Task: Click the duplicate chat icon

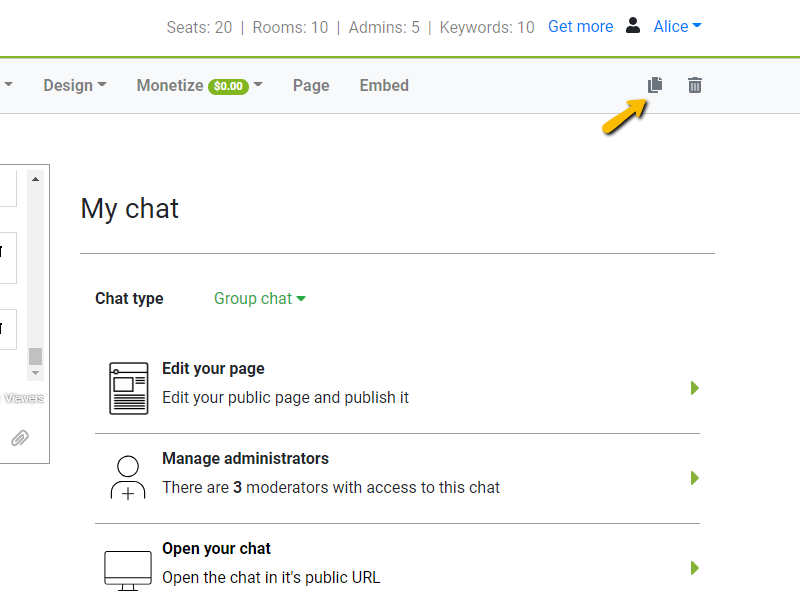Action: click(655, 85)
